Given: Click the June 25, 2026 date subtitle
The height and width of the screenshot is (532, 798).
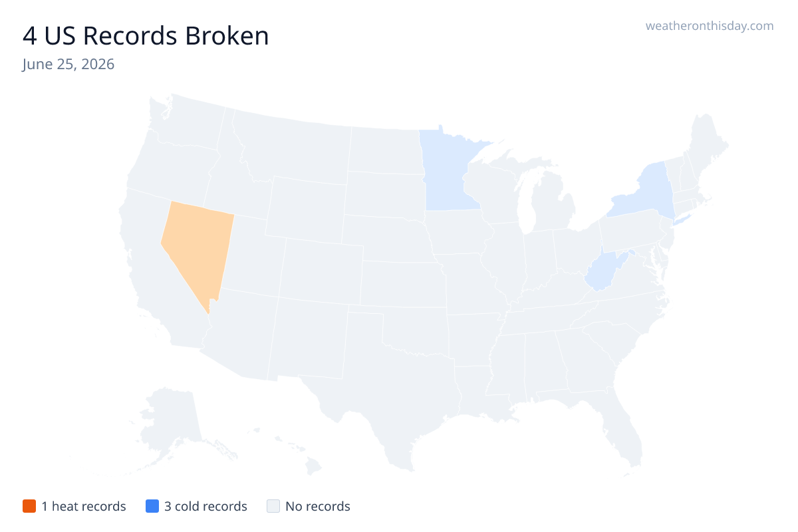Looking at the screenshot, I should click(68, 65).
